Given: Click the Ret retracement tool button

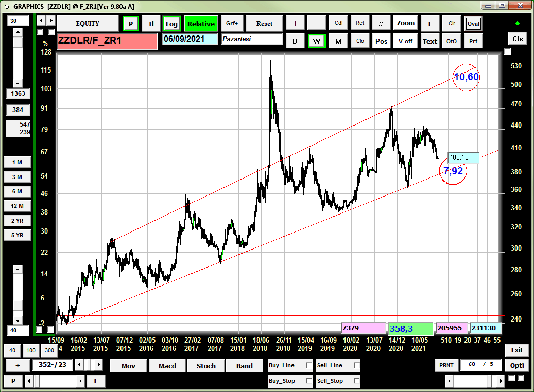Looking at the screenshot, I should 360,24.
